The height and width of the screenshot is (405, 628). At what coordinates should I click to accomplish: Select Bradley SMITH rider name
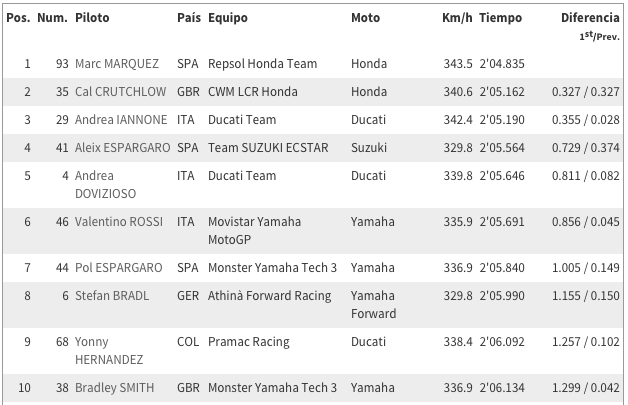(x=115, y=388)
